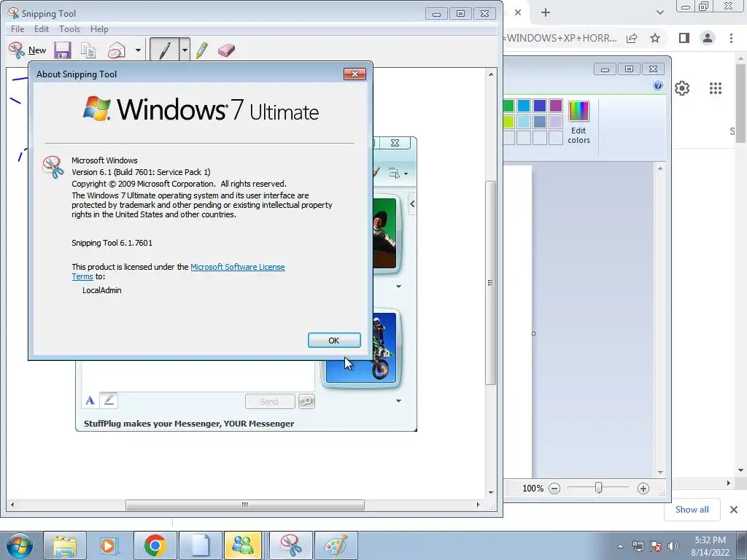This screenshot has width=747, height=560.
Task: Click Snipping Tool horizontal scrollbar thumb
Action: point(245,505)
